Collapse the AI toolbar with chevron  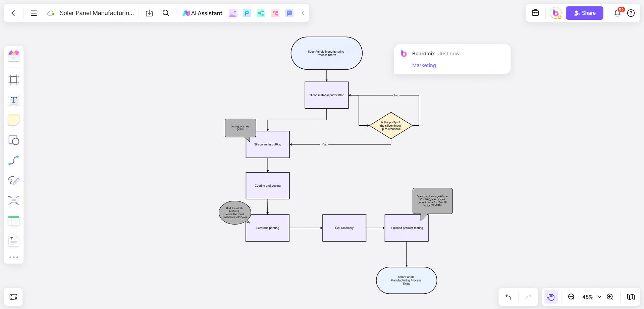303,13
